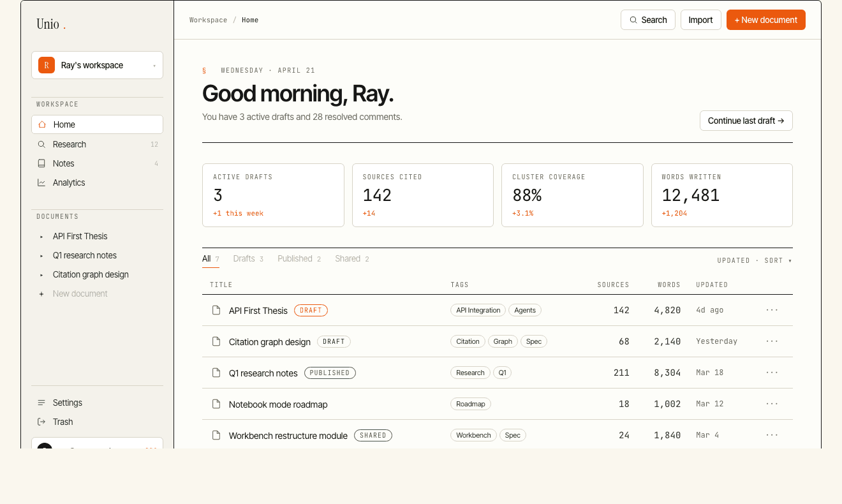Open Research in the sidebar
The height and width of the screenshot is (504, 842).
[97, 144]
